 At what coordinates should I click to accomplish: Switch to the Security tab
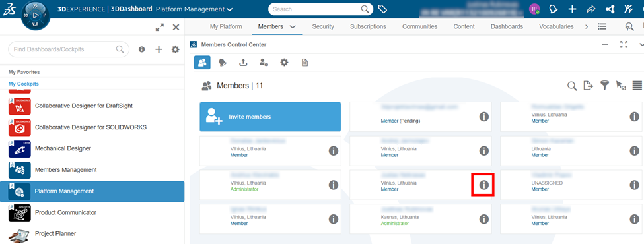click(323, 26)
